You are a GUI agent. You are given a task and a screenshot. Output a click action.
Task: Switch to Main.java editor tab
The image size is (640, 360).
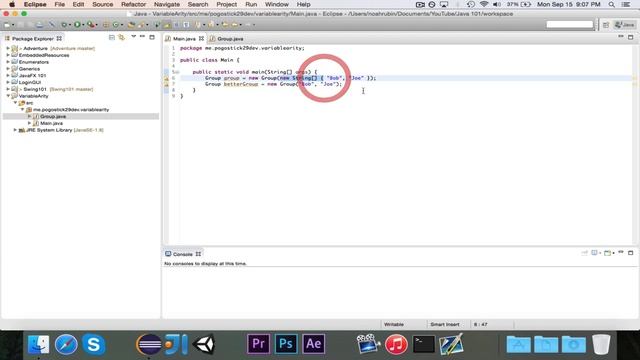coord(184,38)
